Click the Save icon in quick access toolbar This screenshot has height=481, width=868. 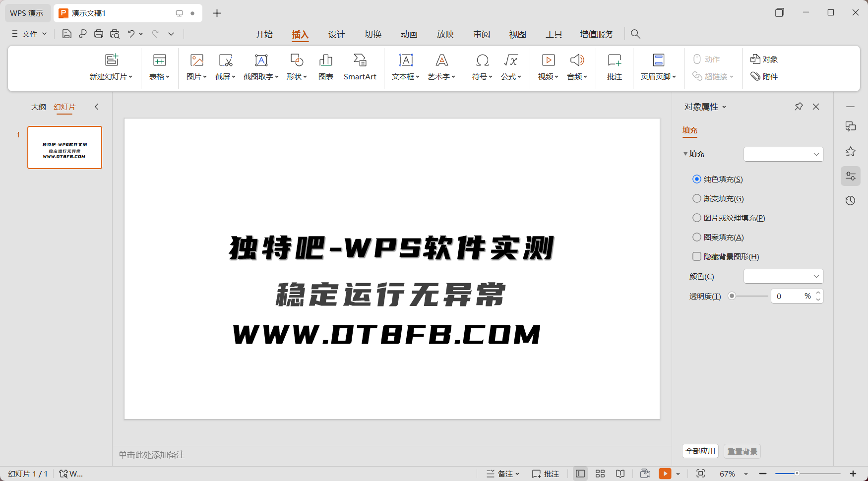(x=67, y=34)
